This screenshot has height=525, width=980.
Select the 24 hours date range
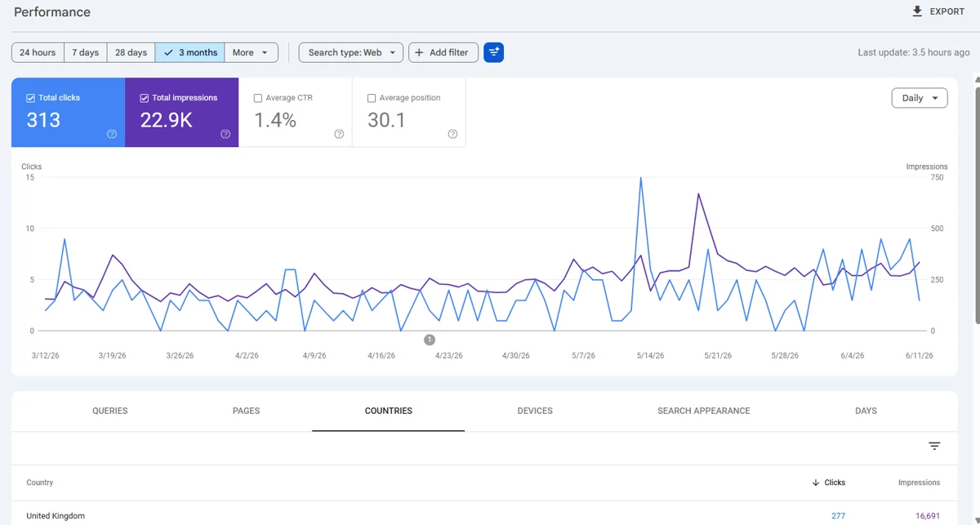pyautogui.click(x=38, y=52)
